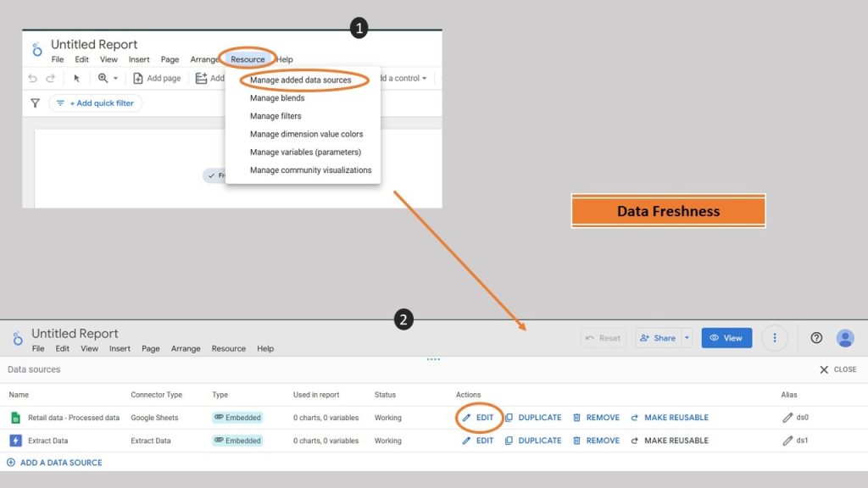
Task: Edit the Extract Data source
Action: [x=478, y=441]
